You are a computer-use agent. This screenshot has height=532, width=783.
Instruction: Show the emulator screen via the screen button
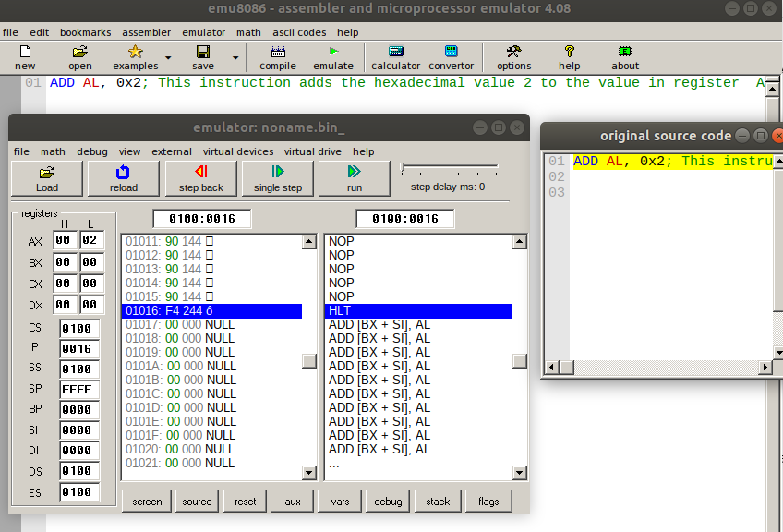(x=146, y=502)
